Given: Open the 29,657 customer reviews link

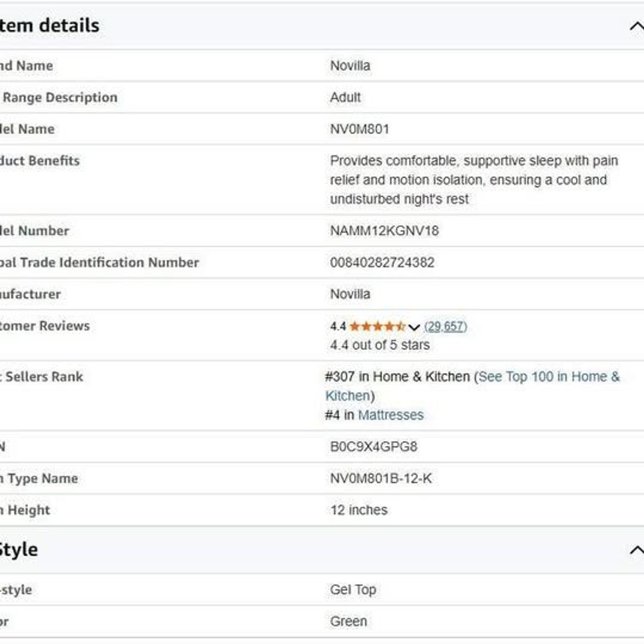Looking at the screenshot, I should click(x=446, y=326).
